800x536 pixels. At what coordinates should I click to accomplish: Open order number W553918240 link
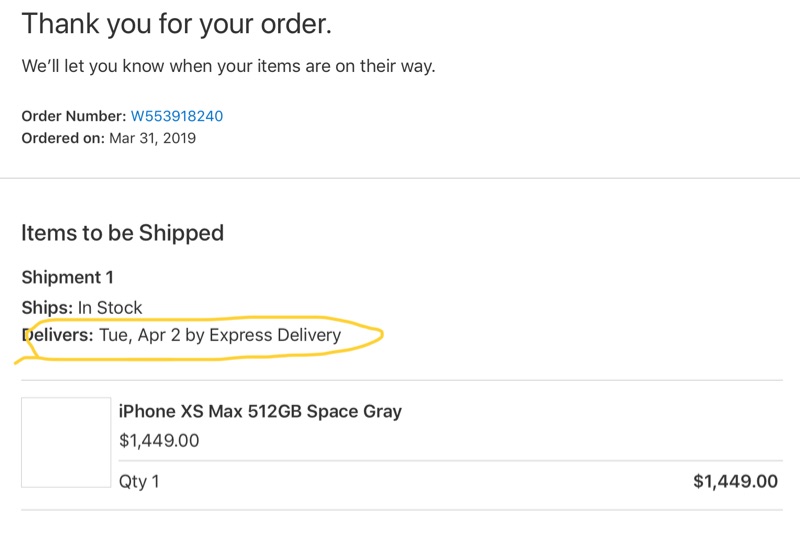coord(177,116)
